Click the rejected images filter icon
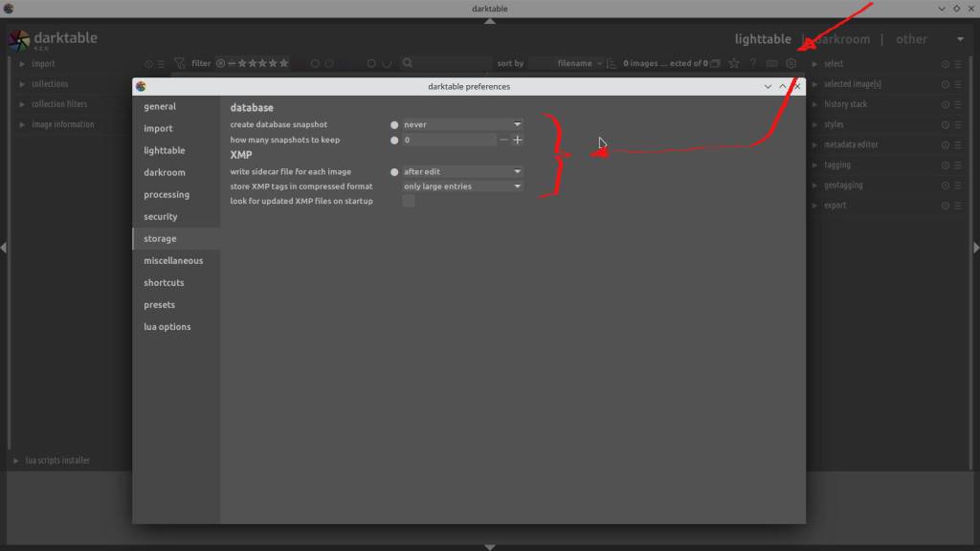The width and height of the screenshot is (980, 551). pos(221,63)
